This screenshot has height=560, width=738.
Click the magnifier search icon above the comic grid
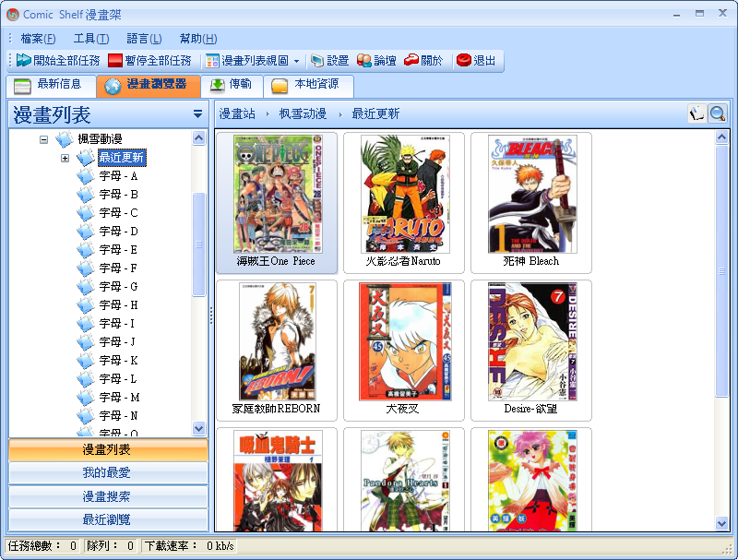[x=719, y=113]
